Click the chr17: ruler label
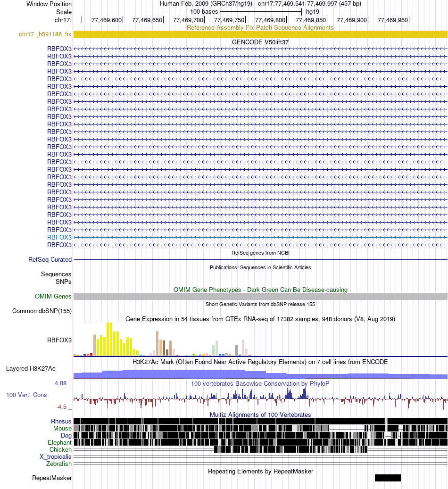Screen dimensions: 448x489 click(x=63, y=20)
